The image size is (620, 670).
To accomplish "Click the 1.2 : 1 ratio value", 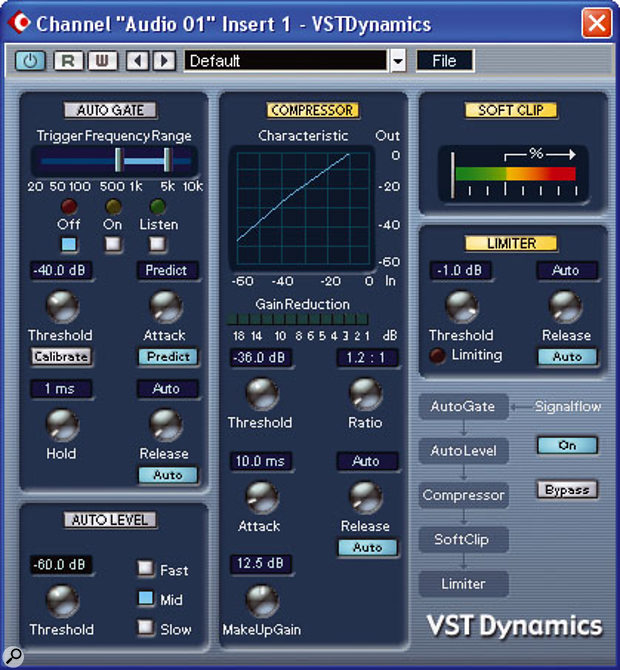I will pos(367,358).
